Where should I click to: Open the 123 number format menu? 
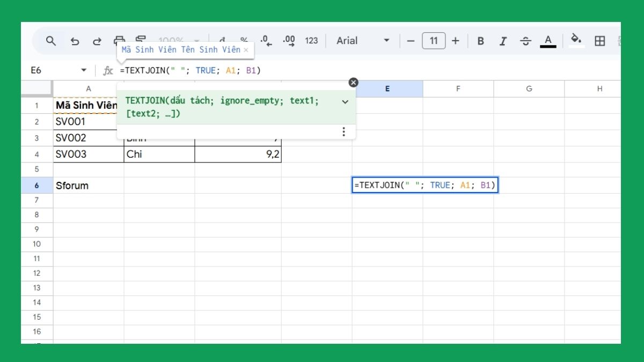[x=311, y=40]
